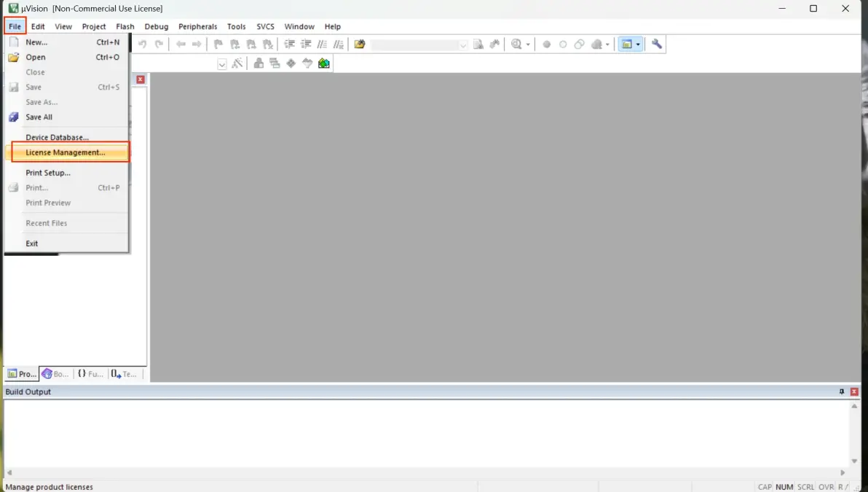Click the Kill All Breakpoints icon
The image size is (868, 492).
[597, 44]
